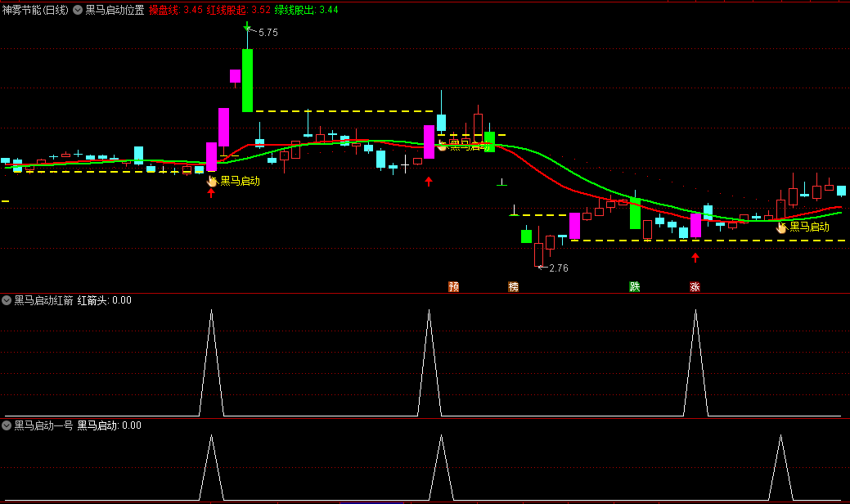Click the 黑马启动位置 indicator name
This screenshot has height=504, width=850.
(x=115, y=10)
